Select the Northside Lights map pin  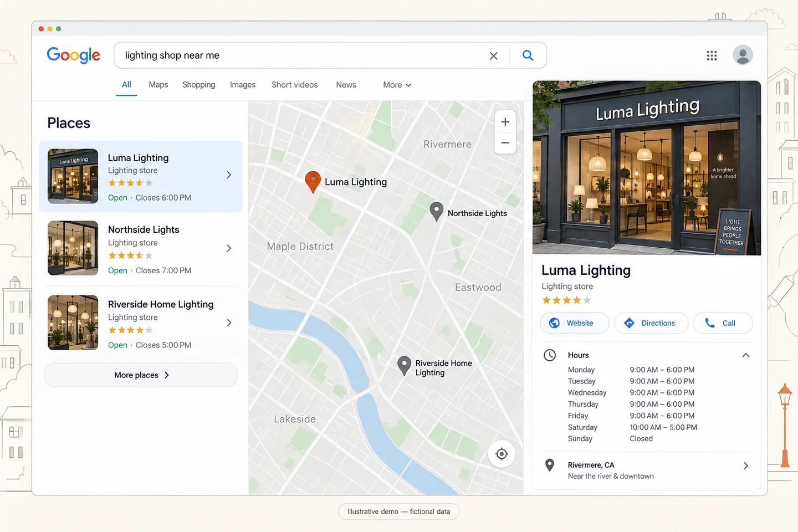[x=437, y=211]
